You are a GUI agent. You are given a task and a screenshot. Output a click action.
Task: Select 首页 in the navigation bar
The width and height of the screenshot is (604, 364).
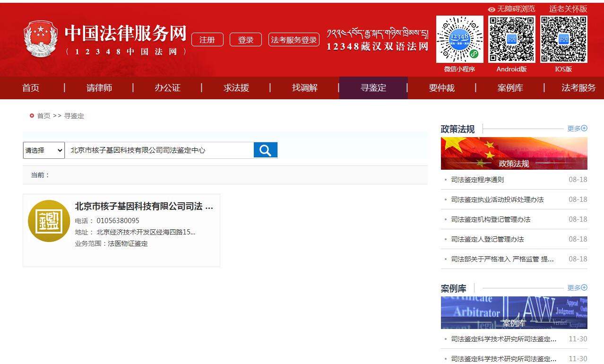click(30, 87)
